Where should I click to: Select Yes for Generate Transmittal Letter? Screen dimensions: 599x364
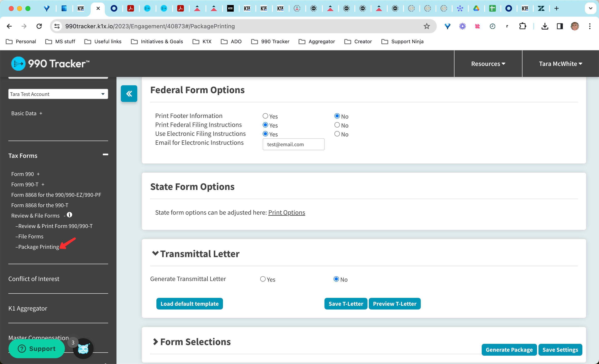tap(263, 279)
